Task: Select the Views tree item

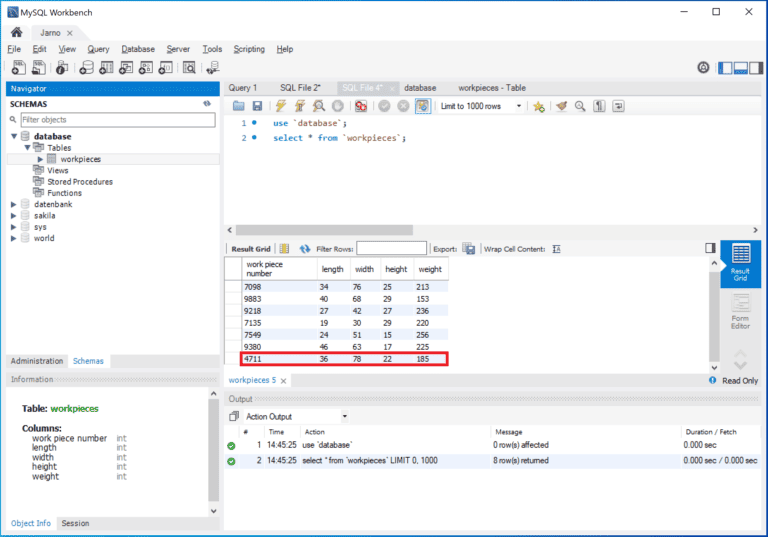Action: click(58, 171)
